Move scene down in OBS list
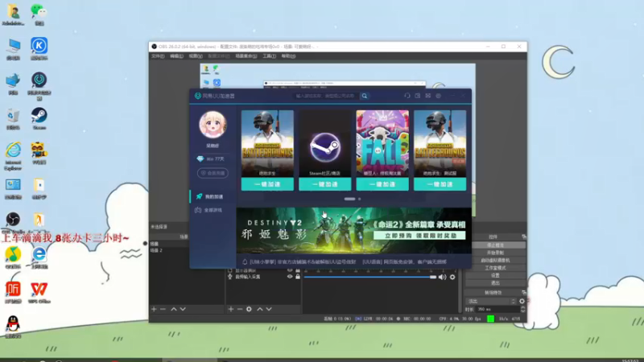This screenshot has width=644, height=362. click(x=183, y=309)
